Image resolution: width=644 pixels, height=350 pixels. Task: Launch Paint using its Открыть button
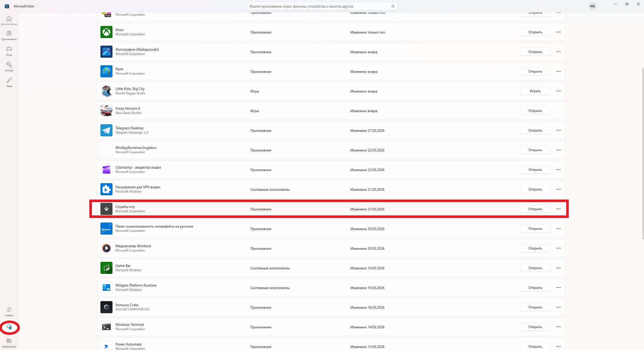(x=535, y=71)
